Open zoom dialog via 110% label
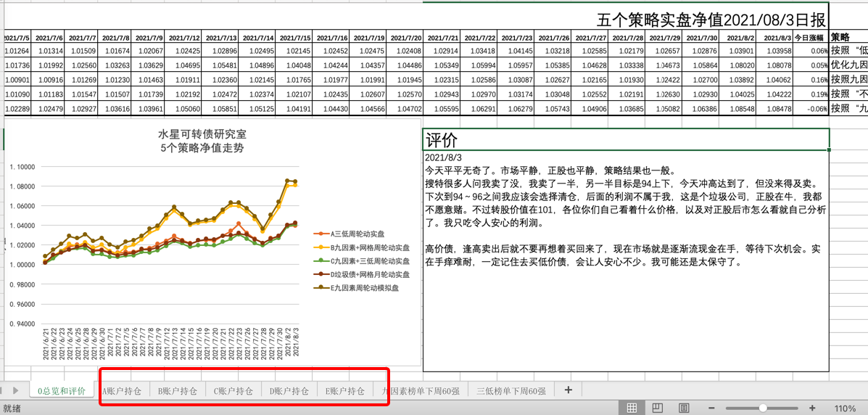The image size is (868, 415). point(845,409)
